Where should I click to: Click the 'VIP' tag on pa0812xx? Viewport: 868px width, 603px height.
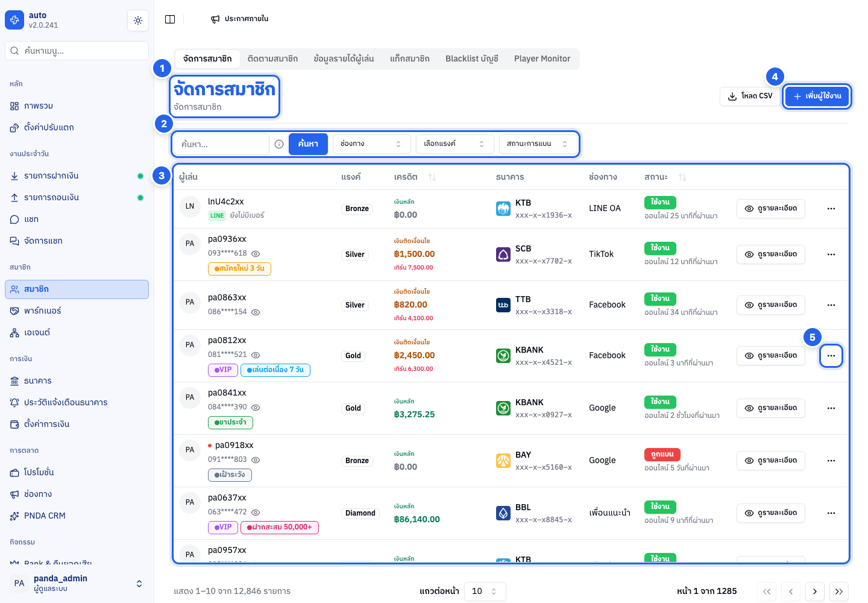222,370
